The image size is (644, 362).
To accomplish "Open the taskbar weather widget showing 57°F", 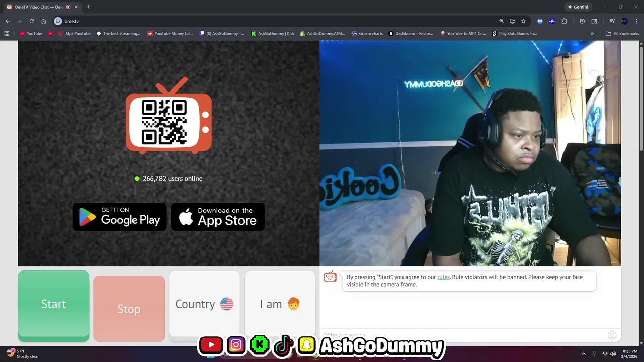I will [x=22, y=353].
